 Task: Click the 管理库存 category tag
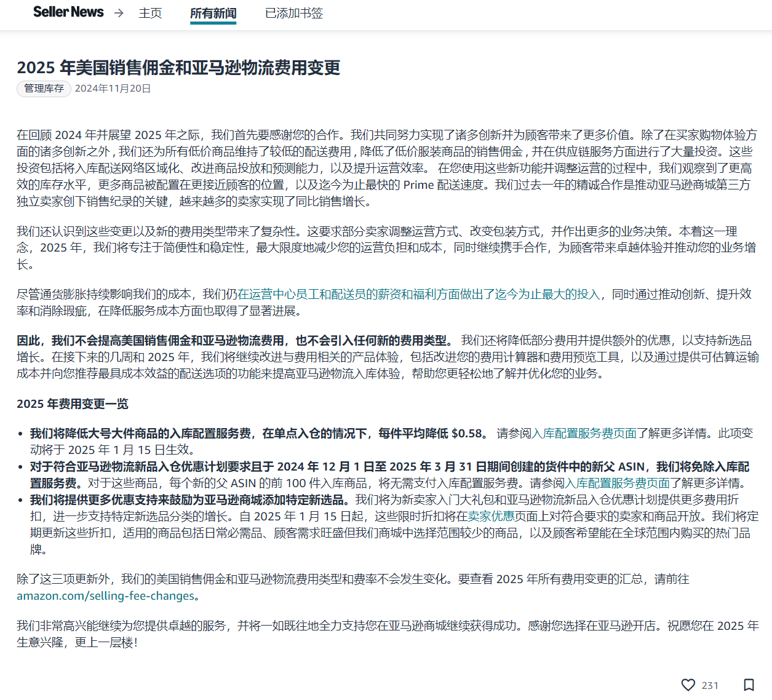coord(44,89)
